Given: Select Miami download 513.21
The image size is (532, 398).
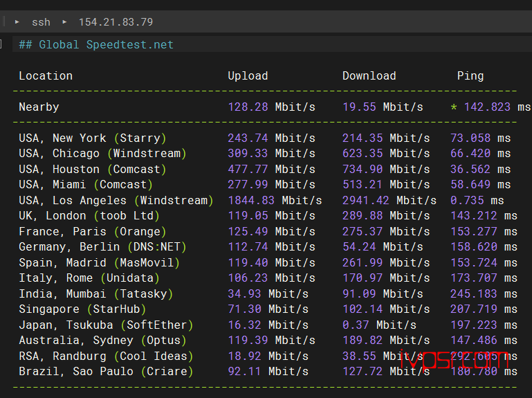Looking at the screenshot, I should [x=363, y=184].
